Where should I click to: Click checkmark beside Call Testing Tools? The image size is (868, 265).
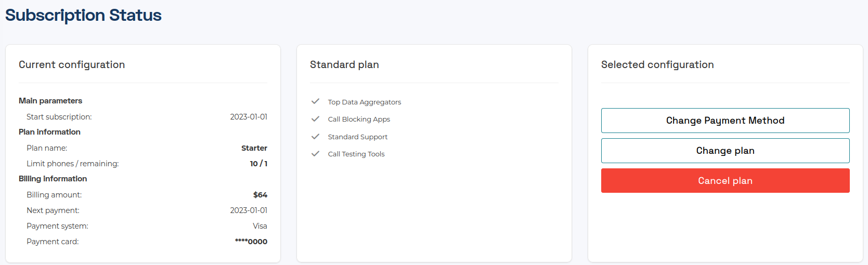click(315, 154)
